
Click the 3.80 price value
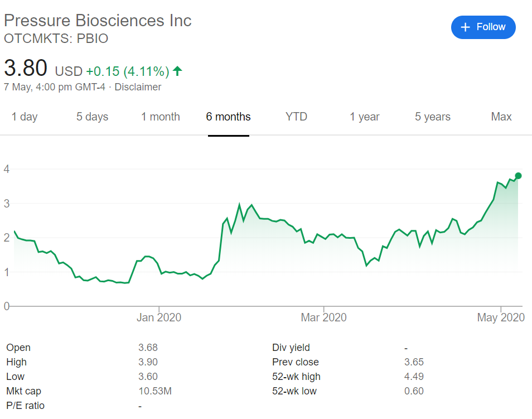pos(26,69)
